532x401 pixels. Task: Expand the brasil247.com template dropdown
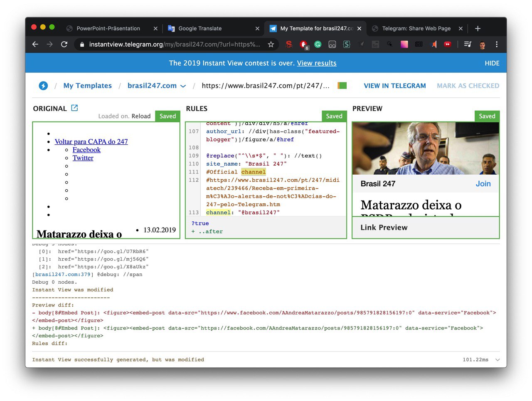pyautogui.click(x=183, y=86)
